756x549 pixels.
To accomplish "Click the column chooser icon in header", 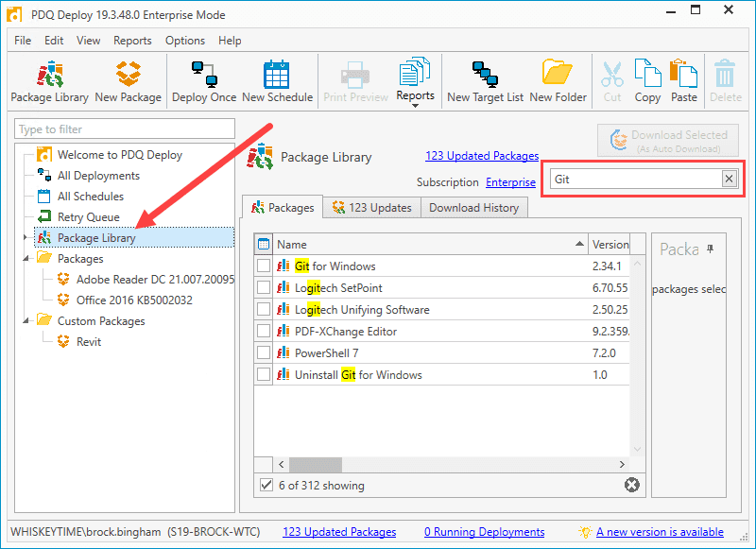I will (x=264, y=245).
